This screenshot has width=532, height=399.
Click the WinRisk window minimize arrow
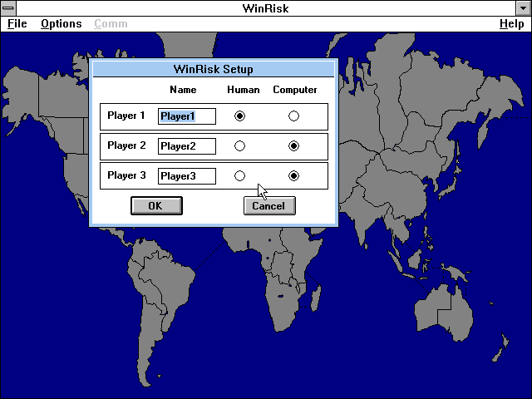click(524, 7)
